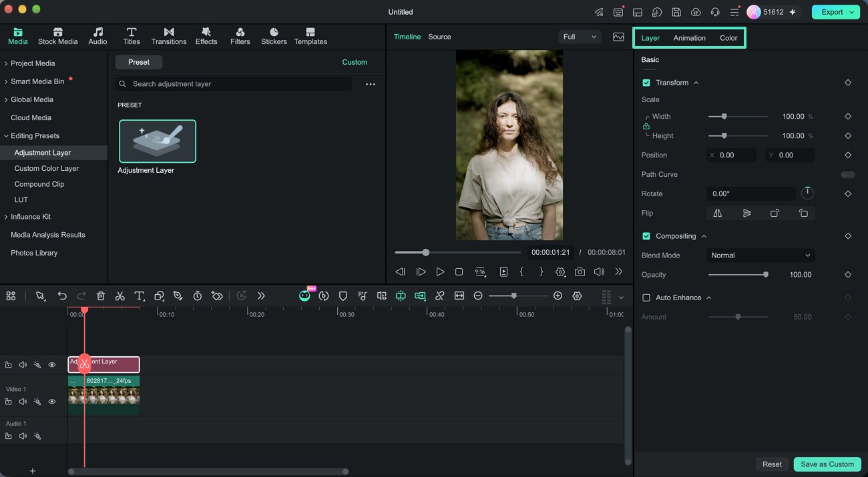This screenshot has height=477, width=868.
Task: Mute the Audio 1 track
Action: click(23, 436)
